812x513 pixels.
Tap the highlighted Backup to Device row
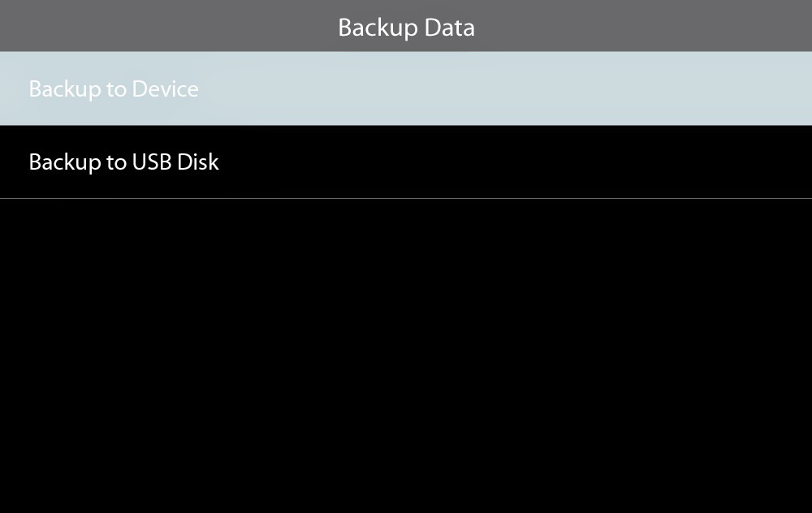pyautogui.click(x=406, y=88)
